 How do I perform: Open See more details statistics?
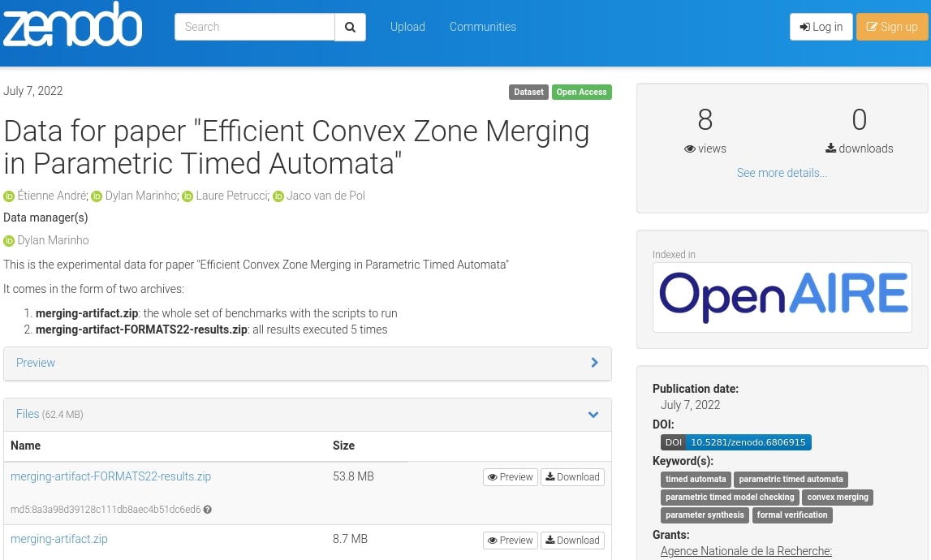782,173
